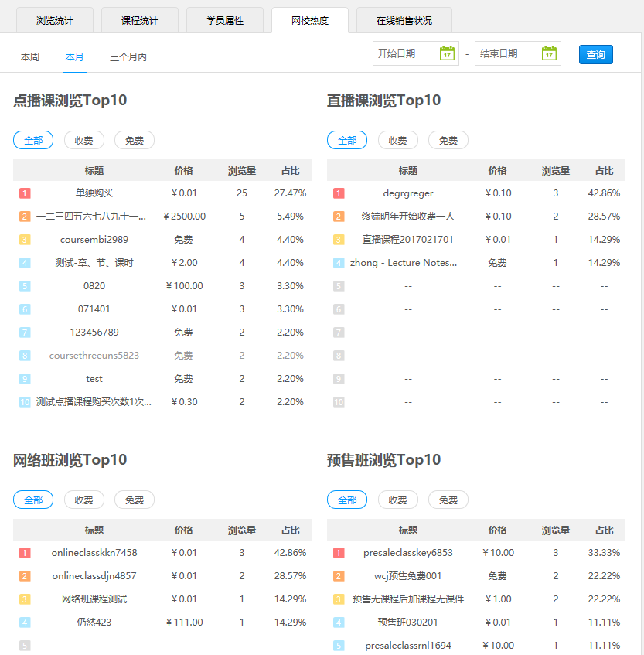Open the 学员属性 tab
Screen dimensions: 644x655
click(225, 20)
